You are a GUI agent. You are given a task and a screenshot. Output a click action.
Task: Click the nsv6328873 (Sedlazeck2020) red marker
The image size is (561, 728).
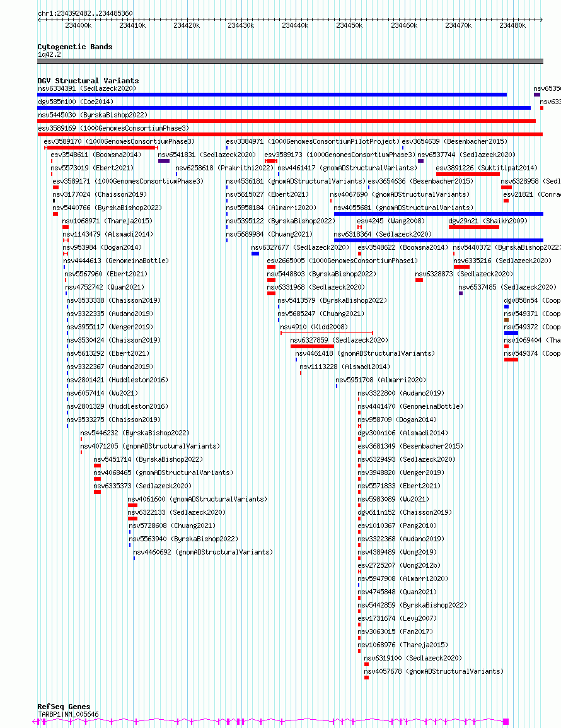(419, 281)
